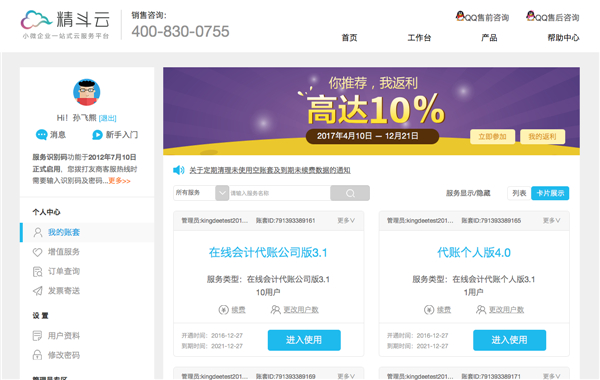Click the 立即参加 banner button
Screen dimensions: 600x380
pos(492,137)
